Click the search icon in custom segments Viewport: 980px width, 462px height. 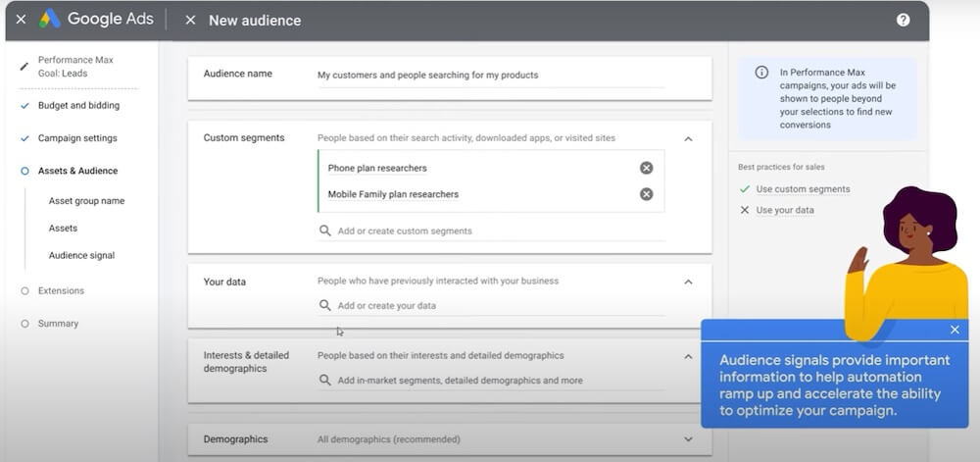pos(325,231)
